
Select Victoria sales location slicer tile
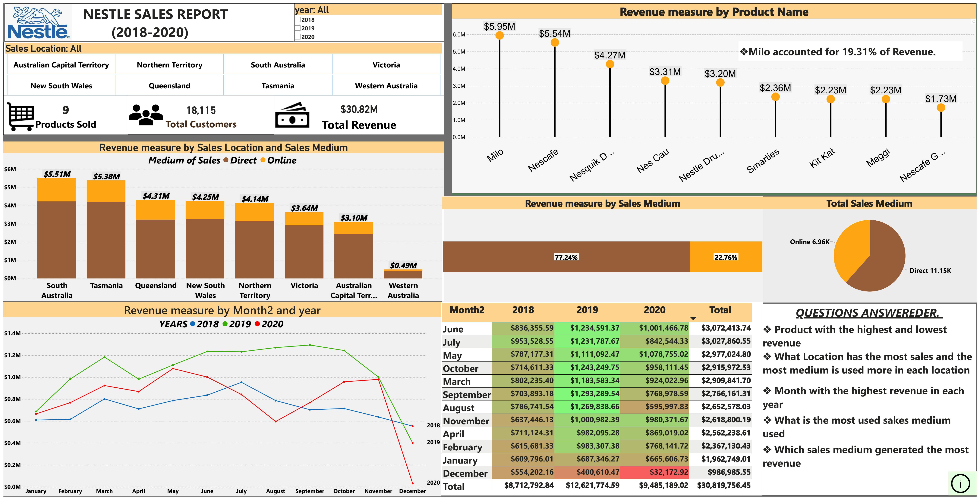tap(386, 65)
